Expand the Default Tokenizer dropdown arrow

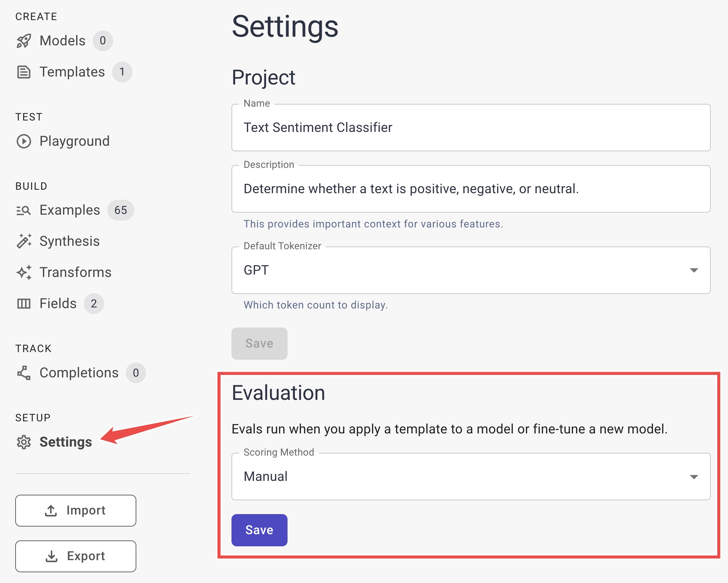coord(694,270)
